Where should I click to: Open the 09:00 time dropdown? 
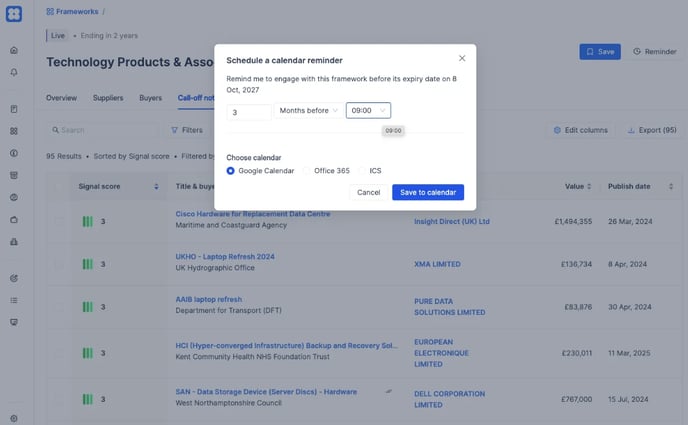tap(368, 111)
